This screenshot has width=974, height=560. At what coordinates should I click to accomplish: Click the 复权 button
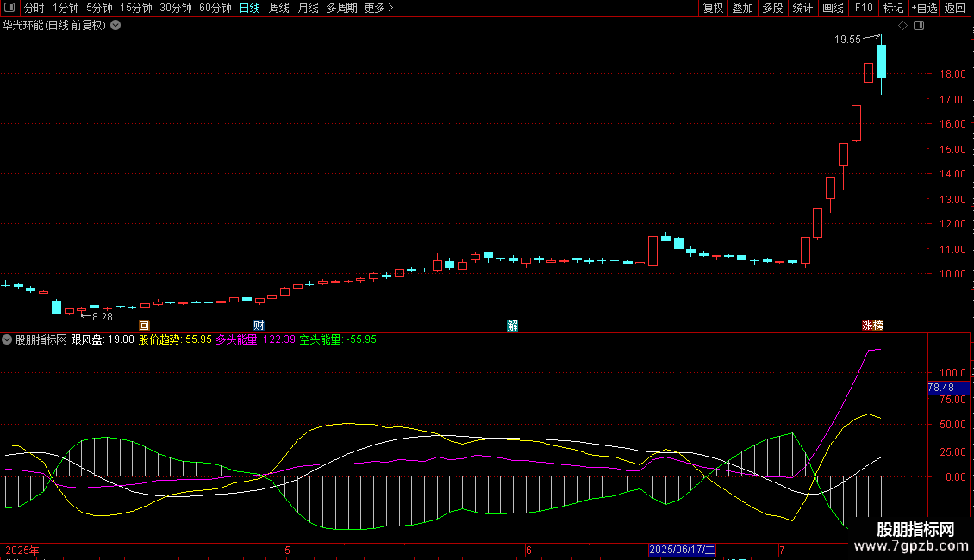tap(713, 8)
